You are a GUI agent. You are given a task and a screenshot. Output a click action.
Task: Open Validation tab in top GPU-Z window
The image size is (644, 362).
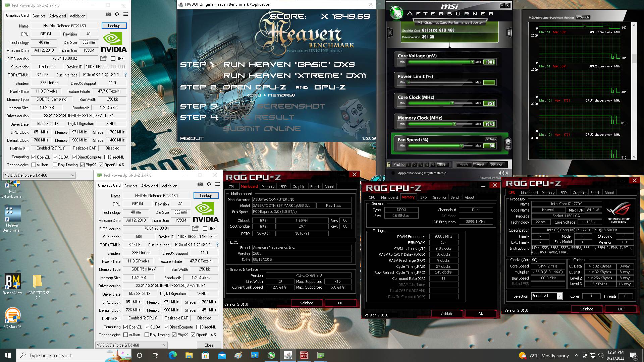[x=77, y=16]
